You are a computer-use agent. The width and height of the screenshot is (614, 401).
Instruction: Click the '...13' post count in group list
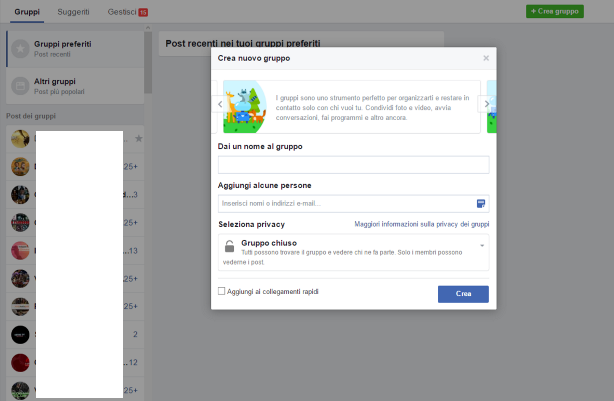click(131, 251)
